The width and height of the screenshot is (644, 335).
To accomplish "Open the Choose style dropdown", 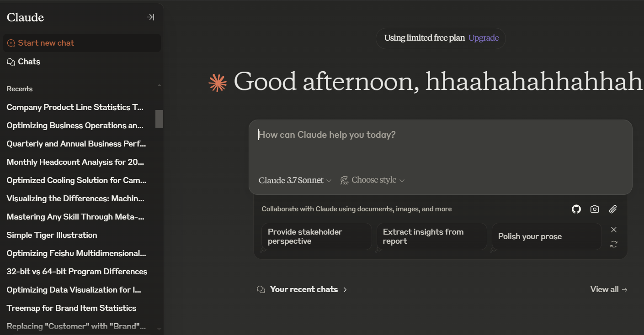I will [373, 180].
